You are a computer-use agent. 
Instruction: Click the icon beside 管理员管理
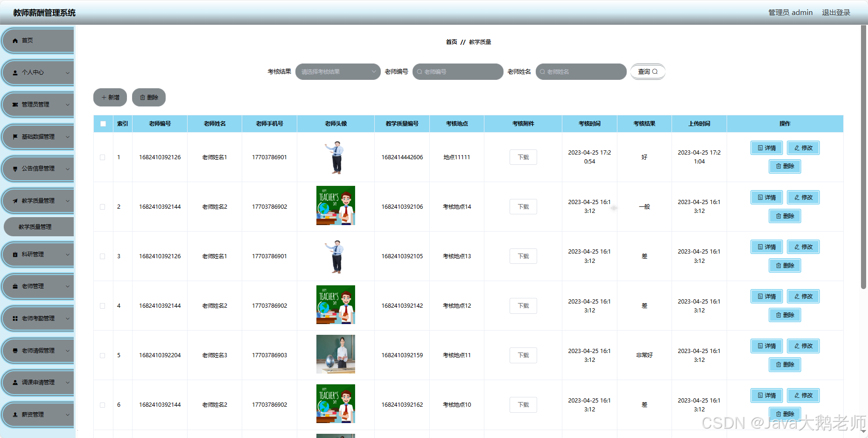(x=15, y=105)
